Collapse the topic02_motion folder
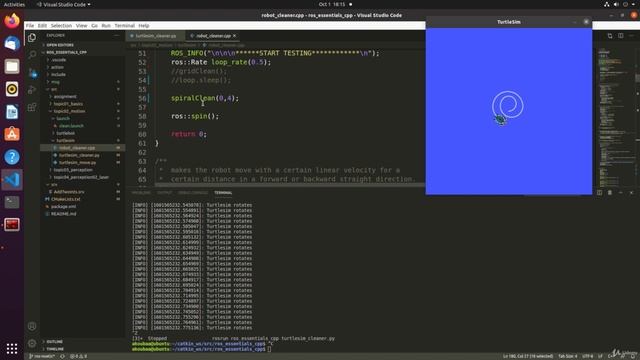Image resolution: width=640 pixels, height=360 pixels. 69,111
